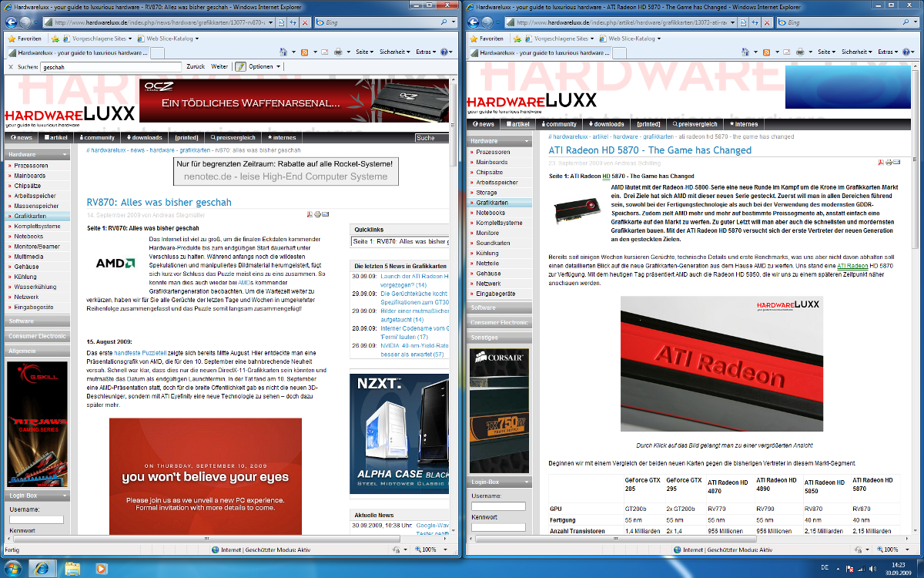Click Username field in right Login-Box

[x=498, y=506]
